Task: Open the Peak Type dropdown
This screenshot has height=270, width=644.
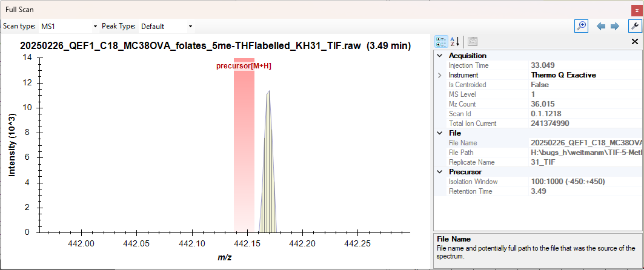Action: point(166,27)
